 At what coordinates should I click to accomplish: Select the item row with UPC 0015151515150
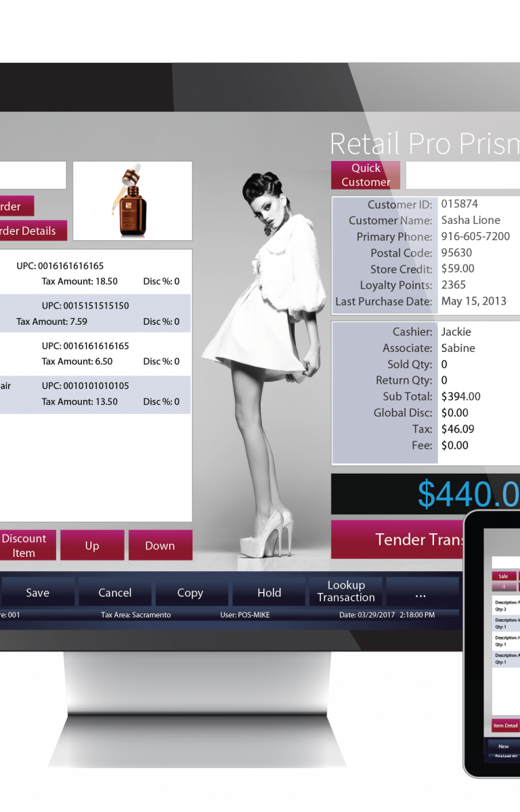[95, 313]
